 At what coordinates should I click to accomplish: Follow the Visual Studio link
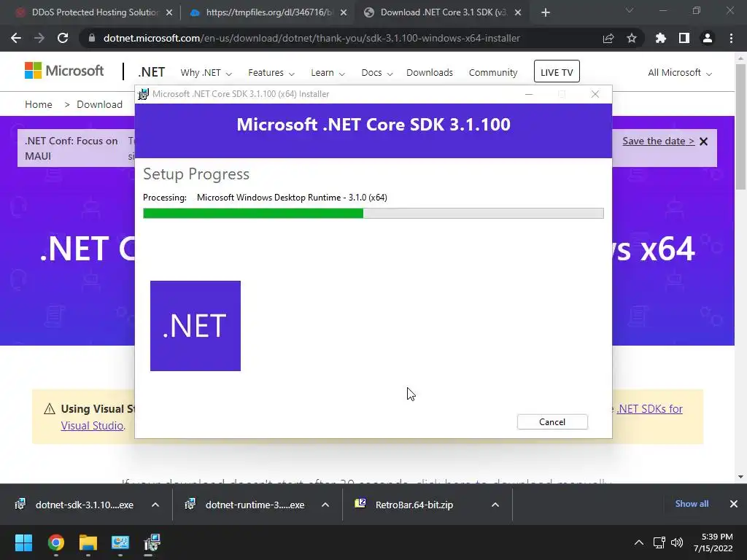93,426
